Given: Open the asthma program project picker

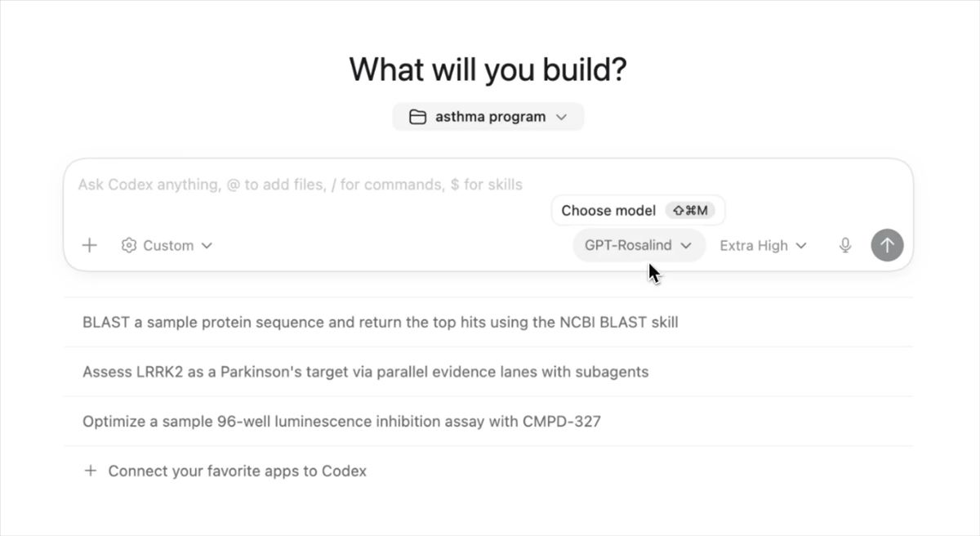Looking at the screenshot, I should coord(488,116).
